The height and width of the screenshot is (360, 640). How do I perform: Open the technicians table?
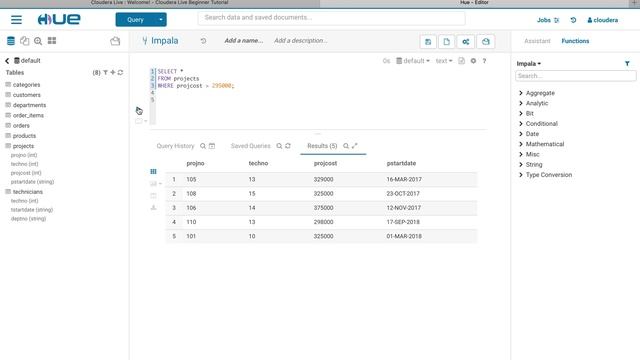tap(27, 191)
